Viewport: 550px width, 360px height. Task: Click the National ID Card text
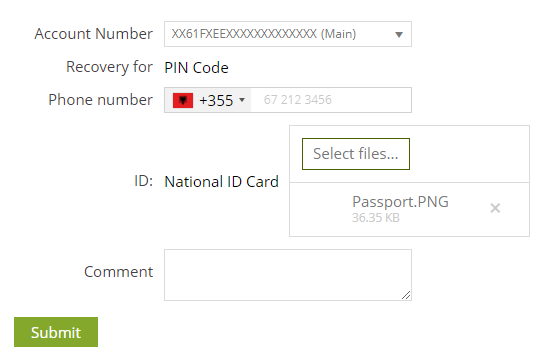221,182
